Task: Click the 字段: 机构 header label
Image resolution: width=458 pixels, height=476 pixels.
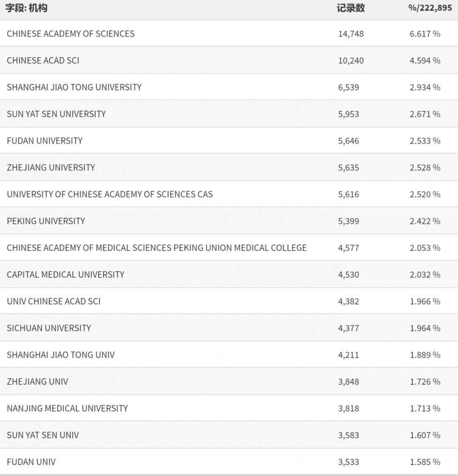Action: click(x=26, y=8)
